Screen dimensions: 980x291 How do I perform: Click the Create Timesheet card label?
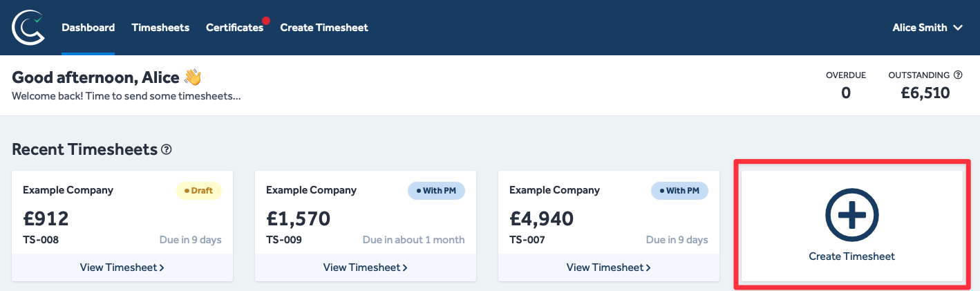[x=851, y=256]
